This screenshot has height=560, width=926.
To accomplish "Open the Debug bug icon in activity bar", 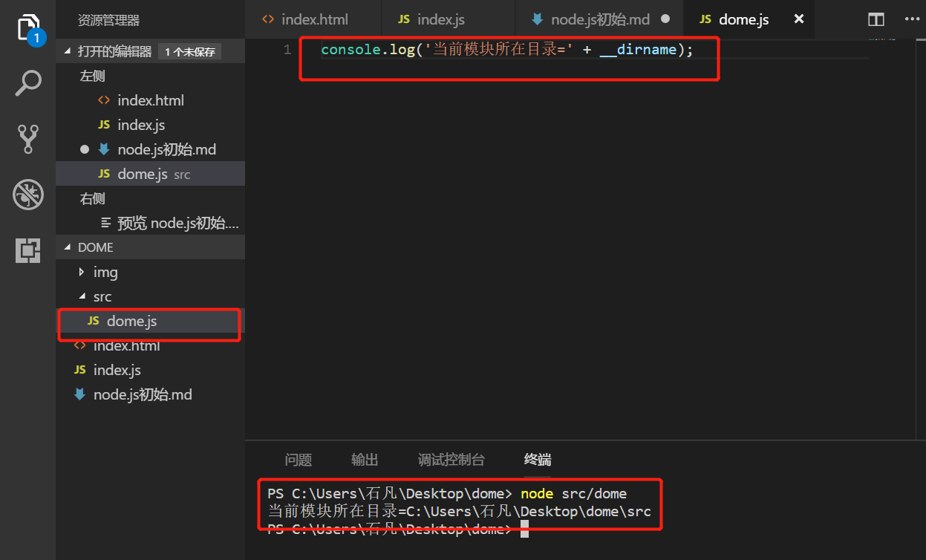I will (x=28, y=195).
